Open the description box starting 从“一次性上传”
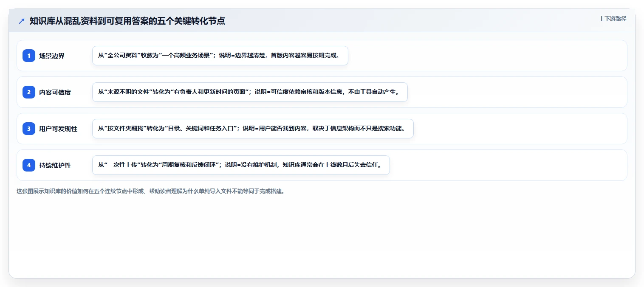The width and height of the screenshot is (644, 287). (x=241, y=165)
